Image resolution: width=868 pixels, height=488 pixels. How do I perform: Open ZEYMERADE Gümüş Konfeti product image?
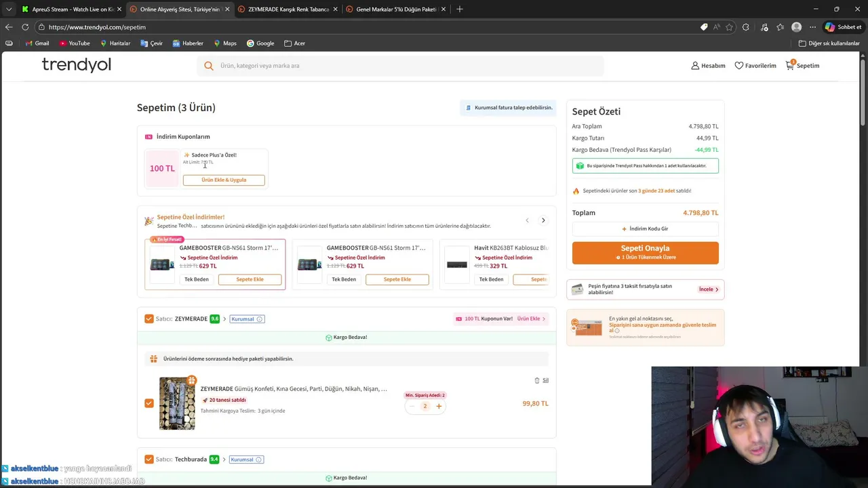[177, 403]
